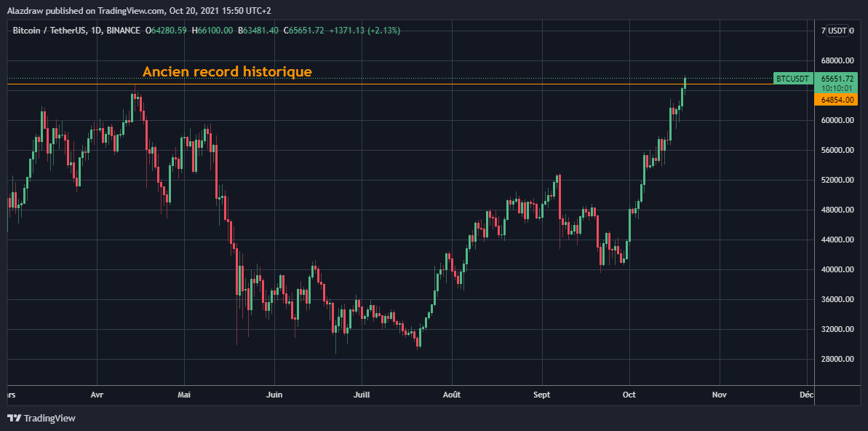This screenshot has width=868, height=431.
Task: Open the TradingView.com link in the header
Action: click(x=130, y=10)
